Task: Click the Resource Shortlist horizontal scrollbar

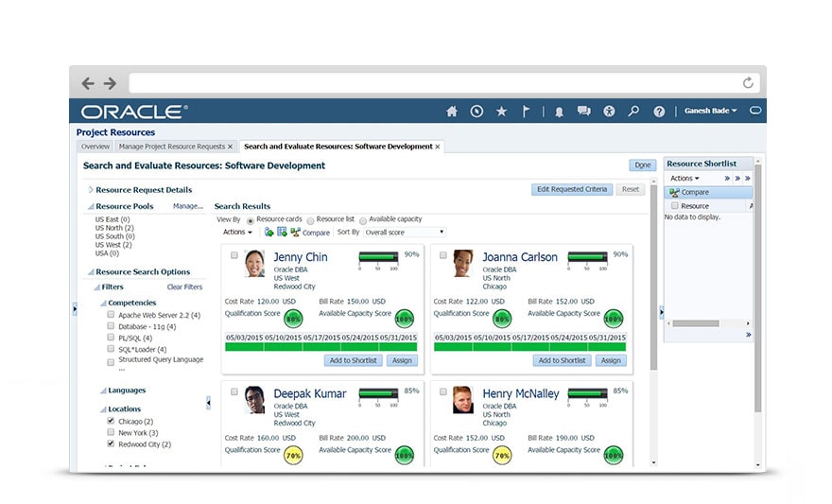Action: pos(696,323)
